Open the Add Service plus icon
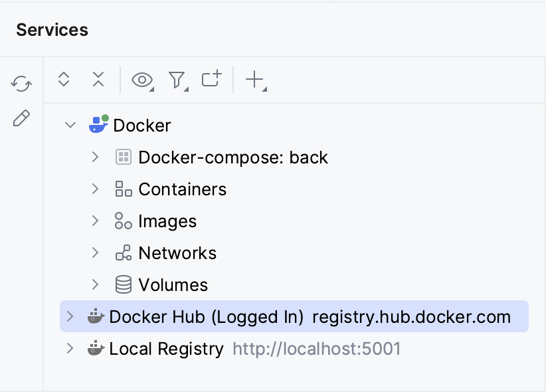Screen dimensions: 546x392 click(x=255, y=79)
